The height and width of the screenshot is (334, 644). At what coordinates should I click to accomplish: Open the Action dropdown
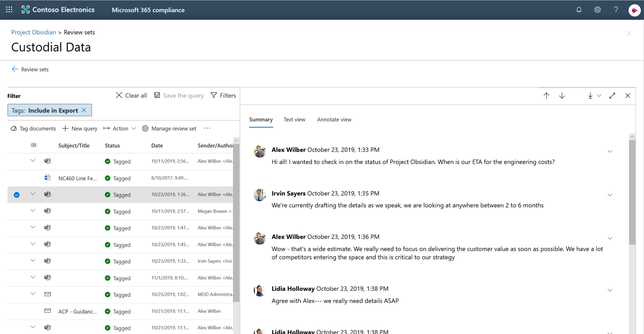tap(119, 128)
